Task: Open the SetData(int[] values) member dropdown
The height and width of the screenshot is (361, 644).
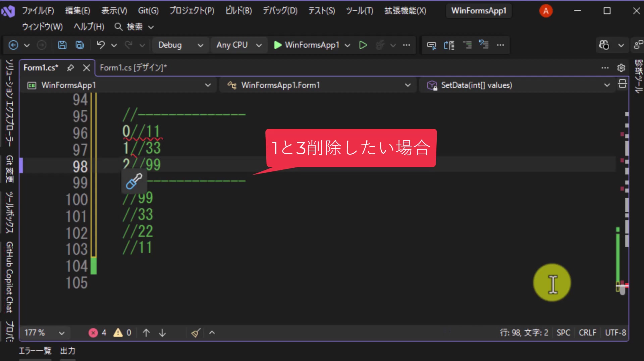Action: (x=518, y=85)
